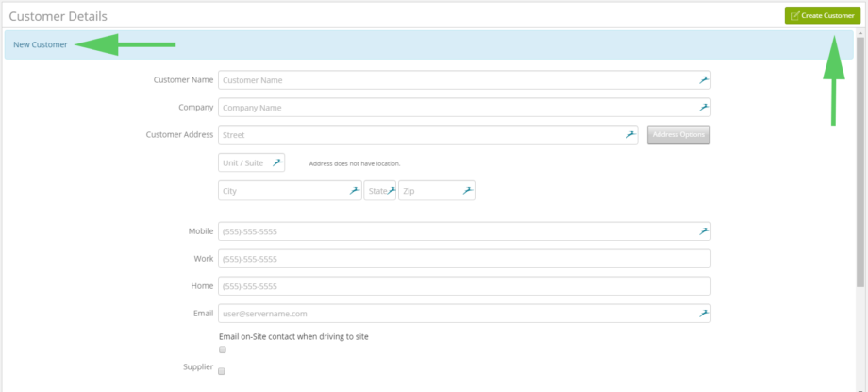Click into the Work phone field
This screenshot has height=392, width=868.
464,259
